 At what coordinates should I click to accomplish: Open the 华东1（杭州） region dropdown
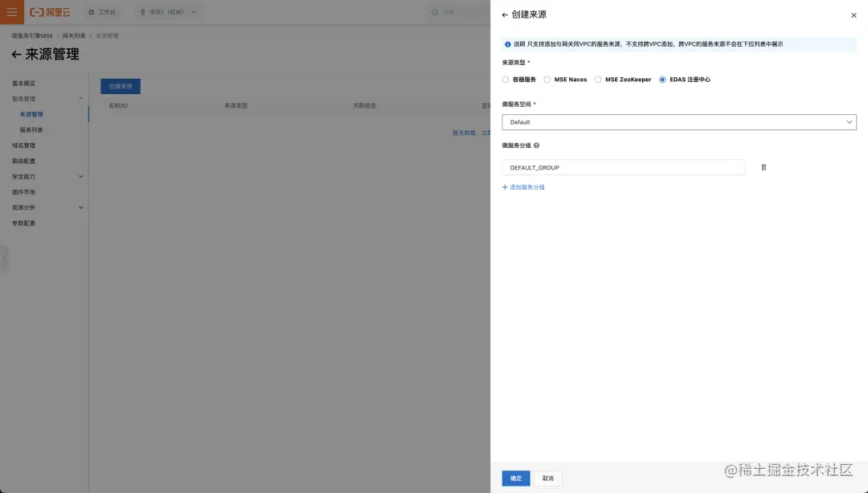coord(168,12)
